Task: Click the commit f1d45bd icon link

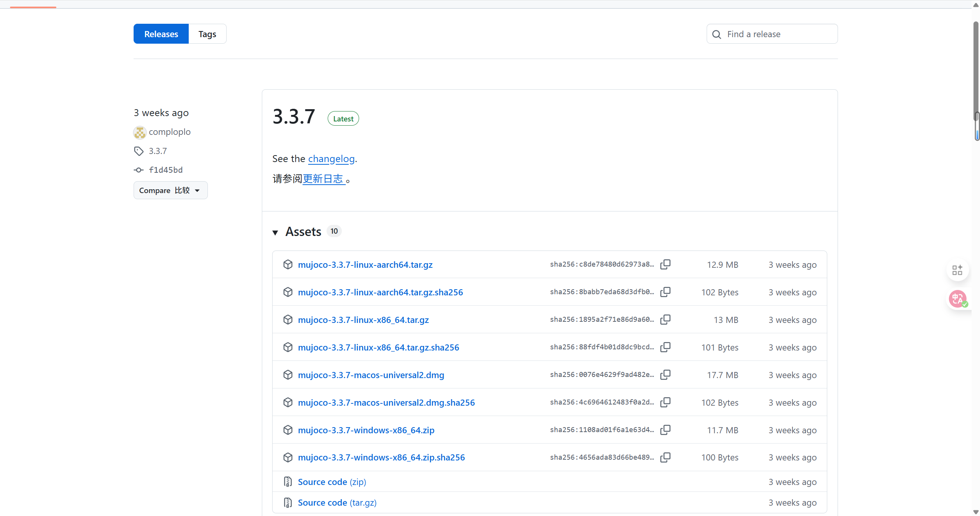Action: point(139,170)
